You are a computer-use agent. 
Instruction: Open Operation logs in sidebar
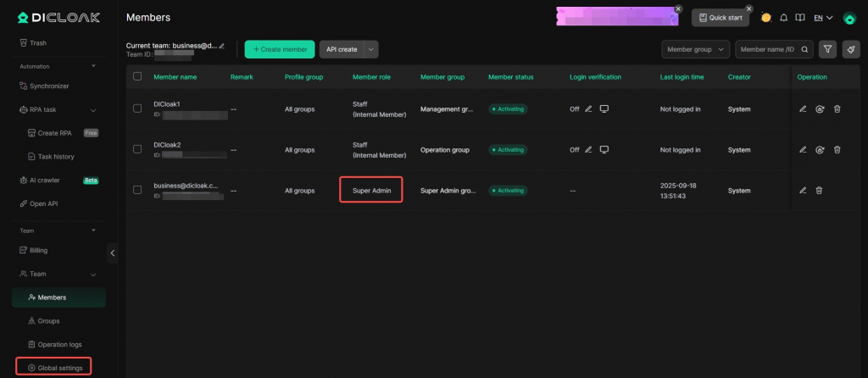(x=59, y=345)
